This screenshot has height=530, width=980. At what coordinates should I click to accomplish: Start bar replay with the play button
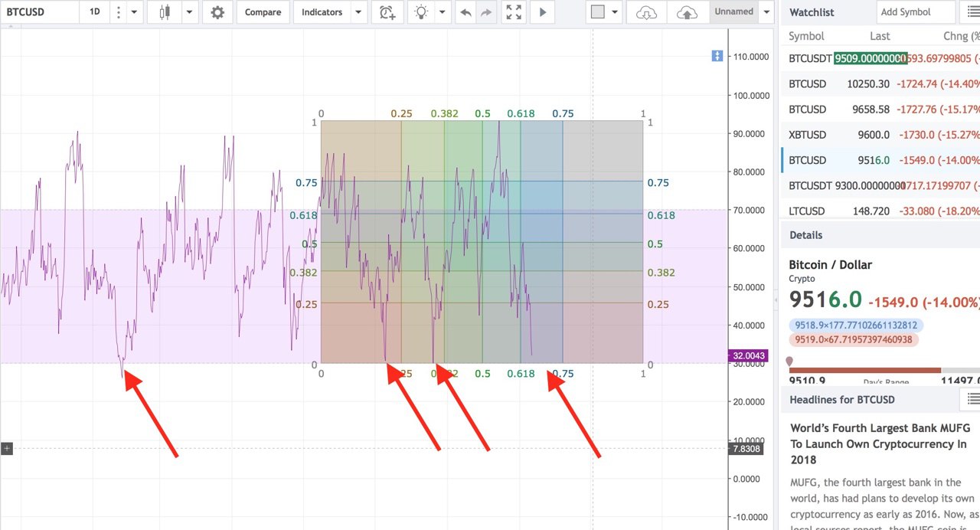[x=542, y=12]
